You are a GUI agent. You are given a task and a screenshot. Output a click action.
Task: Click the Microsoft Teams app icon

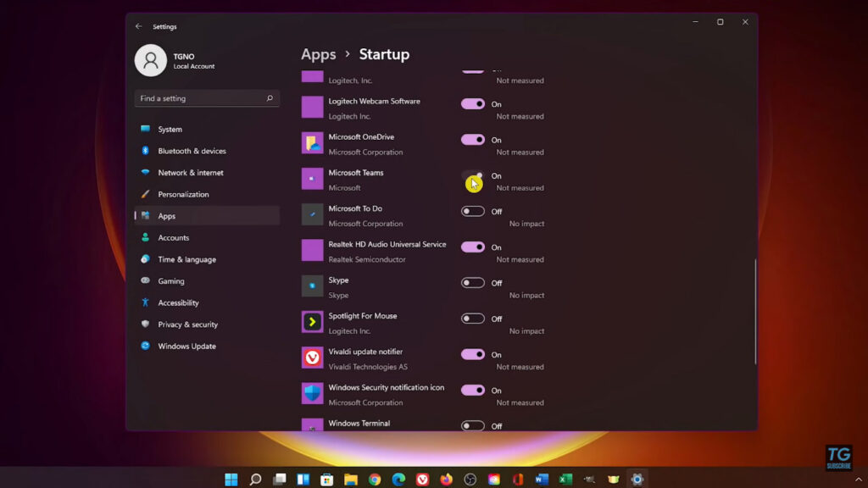click(312, 179)
